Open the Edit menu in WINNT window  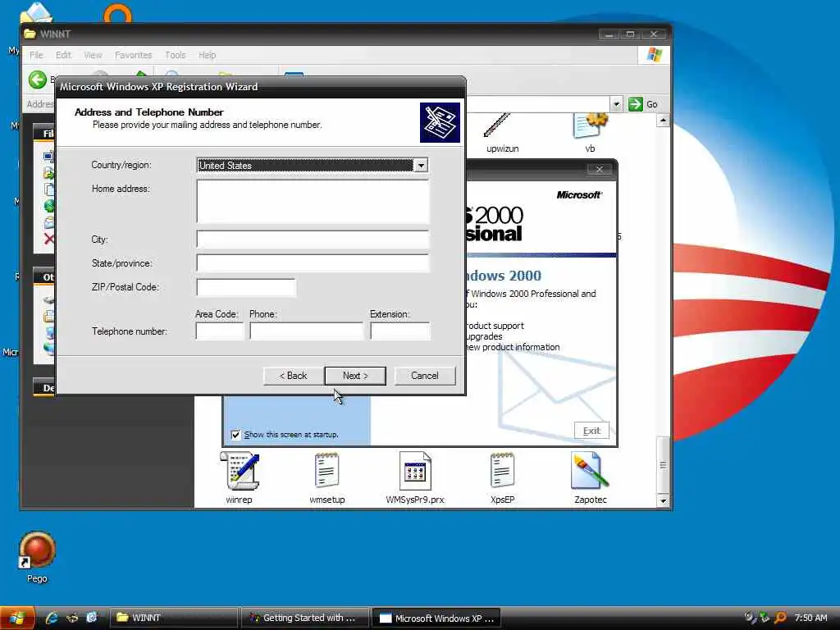[x=63, y=55]
